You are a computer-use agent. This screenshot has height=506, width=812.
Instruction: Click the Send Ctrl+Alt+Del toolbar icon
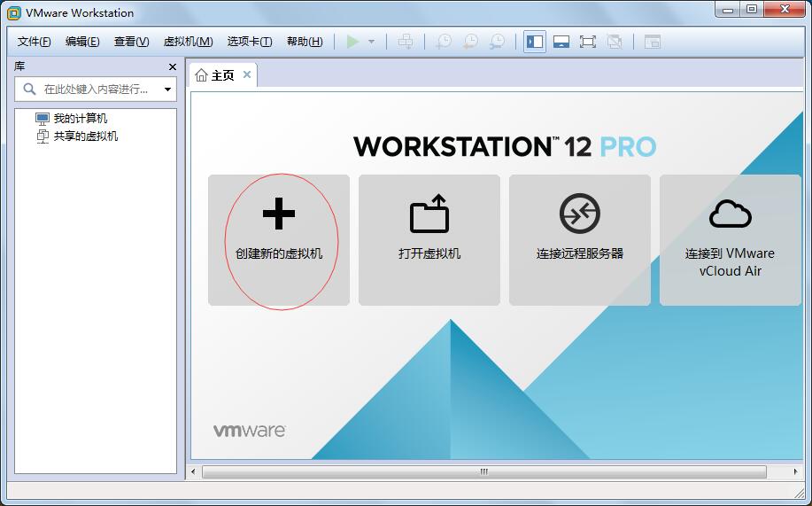tap(406, 42)
